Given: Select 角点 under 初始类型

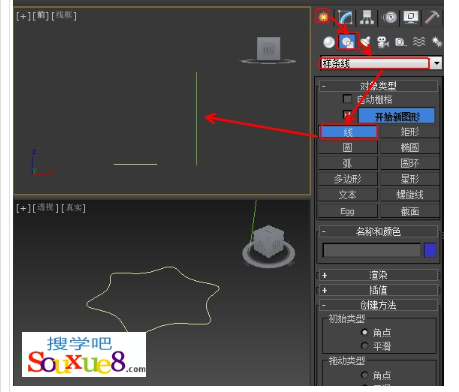Looking at the screenshot, I should point(365,332).
